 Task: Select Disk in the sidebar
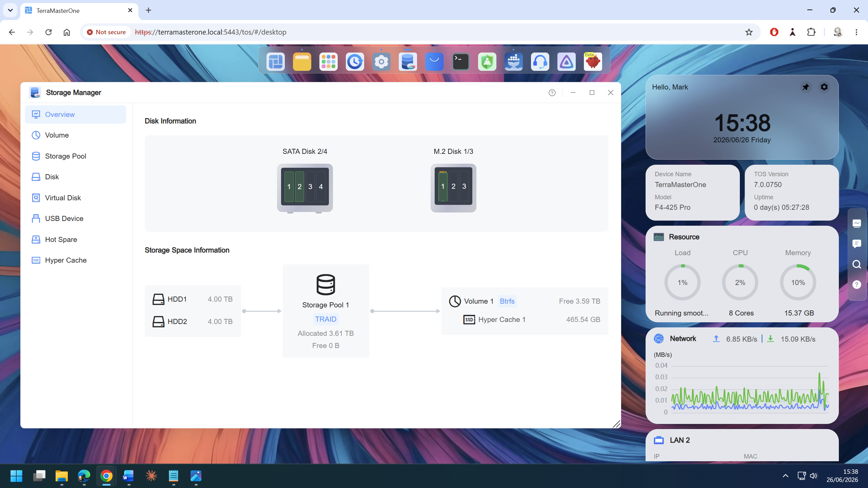75,177
